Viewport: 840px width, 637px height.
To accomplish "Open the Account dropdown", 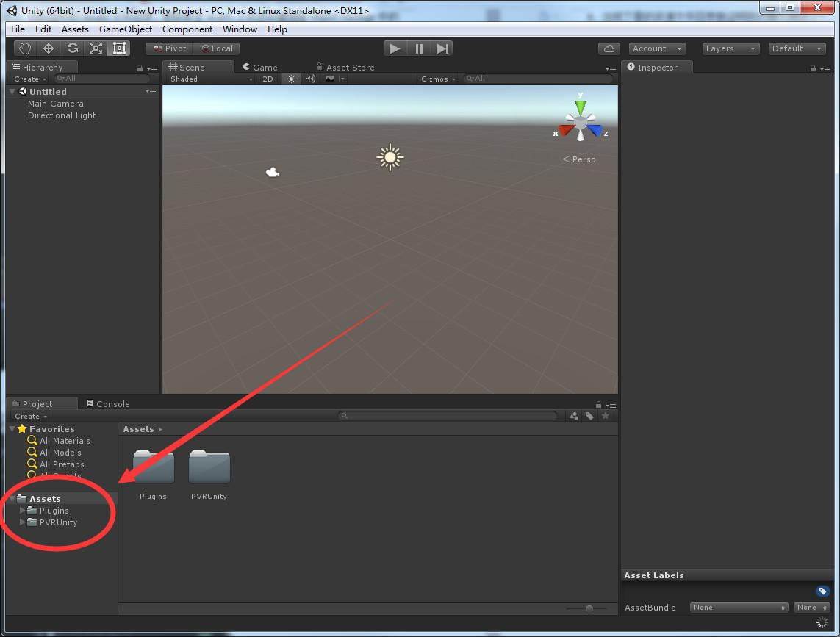I will 657,48.
